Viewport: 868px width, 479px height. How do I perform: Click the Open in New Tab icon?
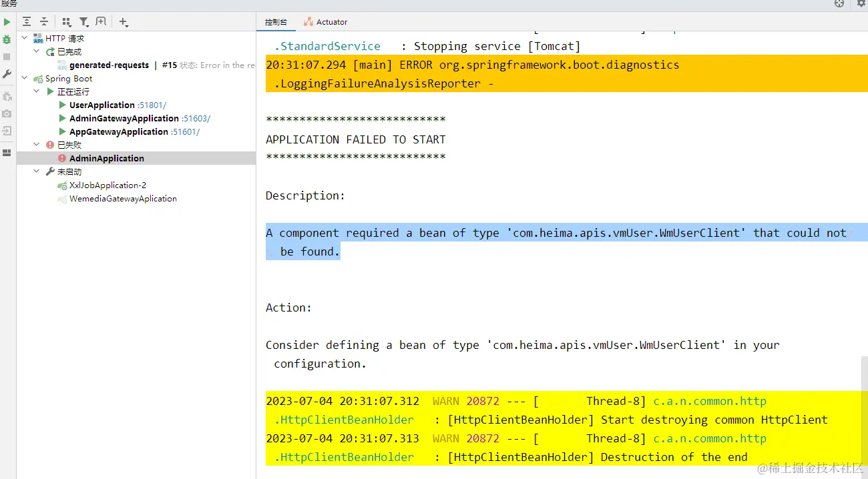tap(101, 22)
